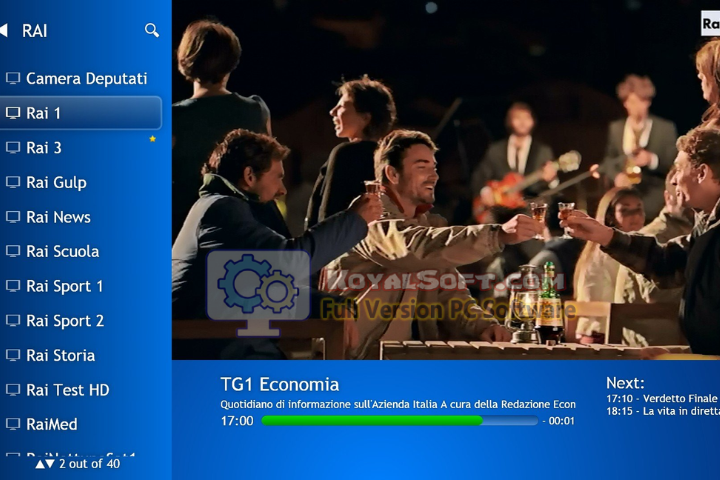Click the 17:00 start time label
The width and height of the screenshot is (720, 480).
pyautogui.click(x=237, y=421)
